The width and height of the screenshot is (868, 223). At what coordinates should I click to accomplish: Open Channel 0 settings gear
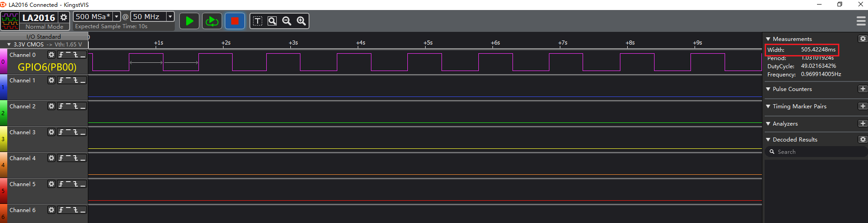(51, 55)
